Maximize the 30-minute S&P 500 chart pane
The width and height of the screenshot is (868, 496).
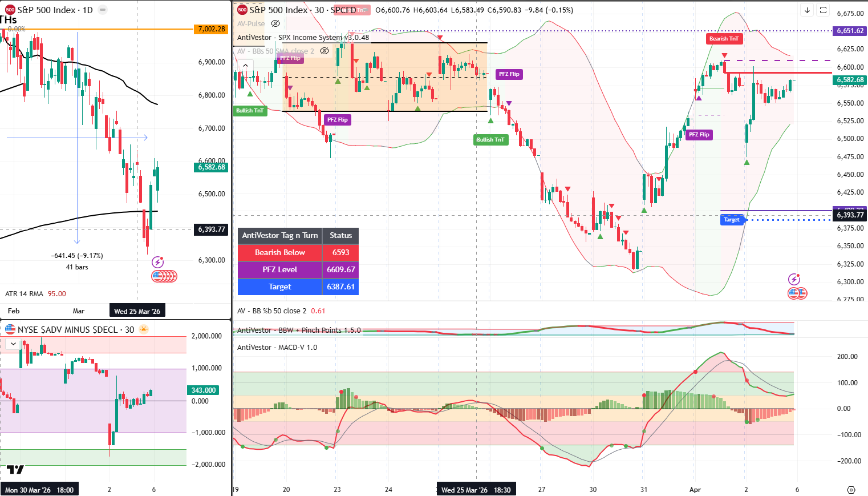point(823,10)
